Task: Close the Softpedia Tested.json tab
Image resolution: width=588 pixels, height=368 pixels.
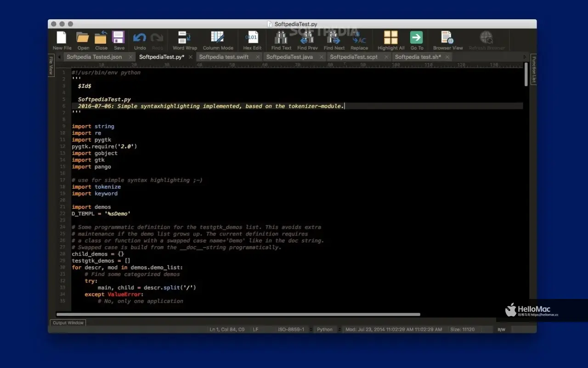Action: click(x=130, y=57)
